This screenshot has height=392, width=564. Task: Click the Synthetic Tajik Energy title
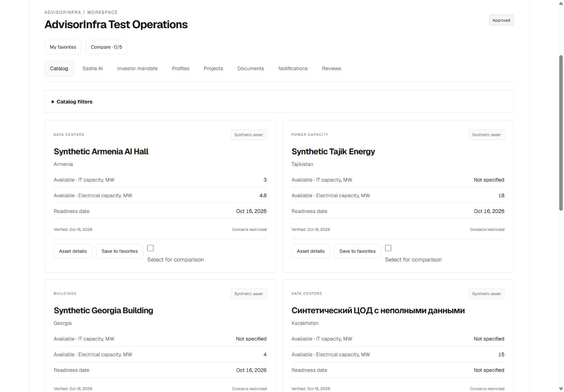(x=333, y=152)
